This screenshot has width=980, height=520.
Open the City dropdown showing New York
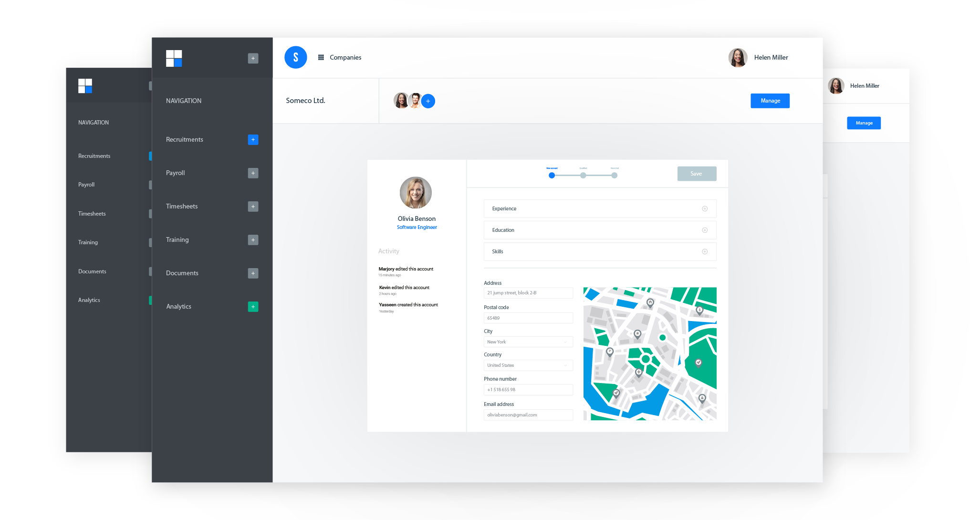[528, 342]
